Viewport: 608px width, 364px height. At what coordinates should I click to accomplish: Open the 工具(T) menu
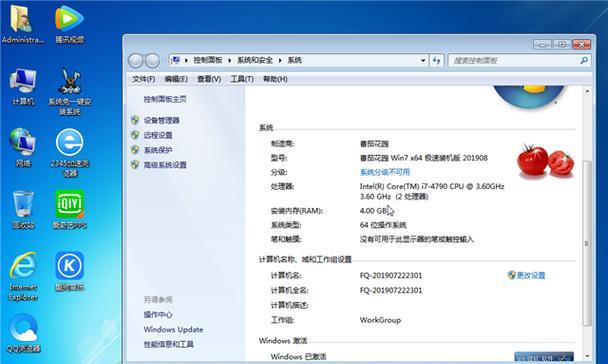pos(242,79)
